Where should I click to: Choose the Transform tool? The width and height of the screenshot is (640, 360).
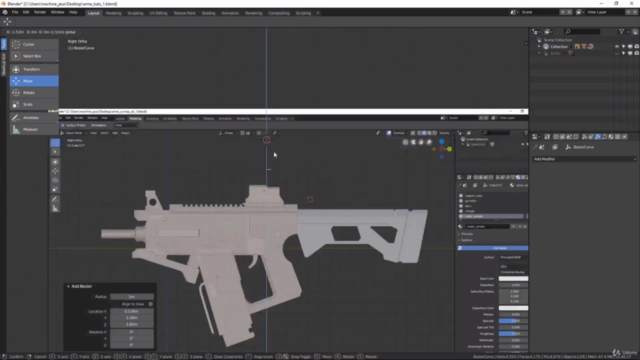pos(34,69)
